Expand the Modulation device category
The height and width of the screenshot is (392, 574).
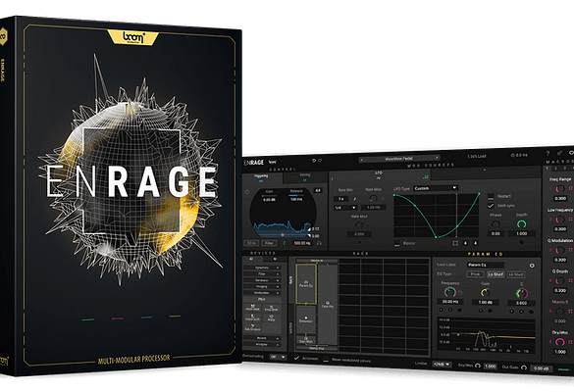click(x=262, y=293)
